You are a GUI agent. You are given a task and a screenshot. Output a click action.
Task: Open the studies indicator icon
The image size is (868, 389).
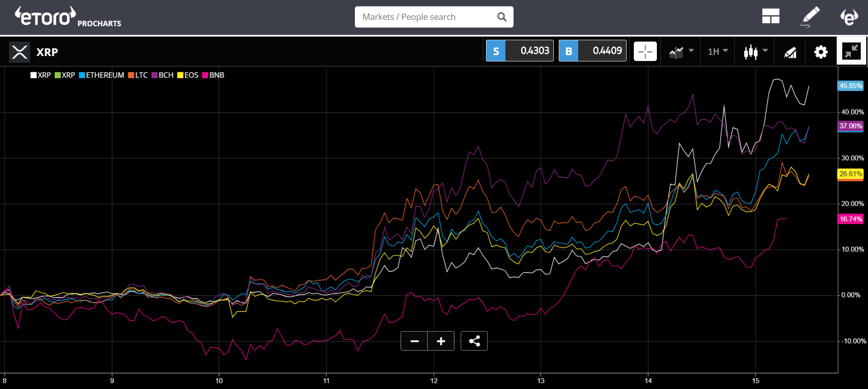(x=790, y=52)
